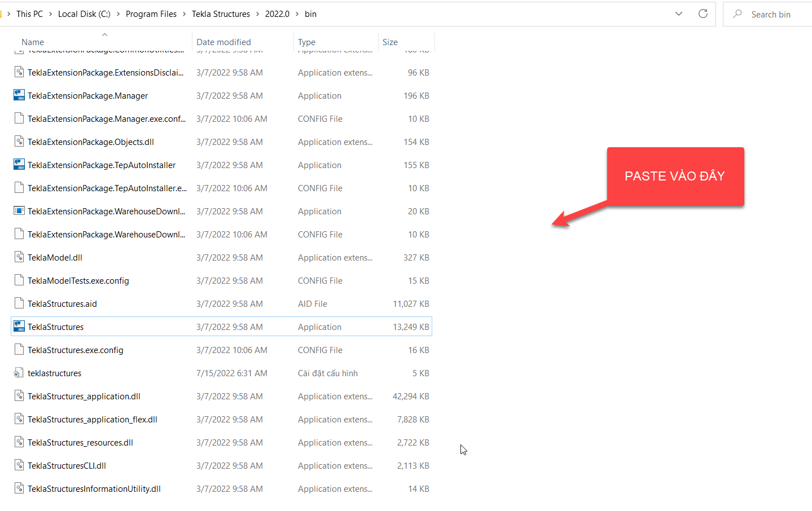
Task: Click TeklaModelTests.exe.config file icon
Action: [19, 280]
